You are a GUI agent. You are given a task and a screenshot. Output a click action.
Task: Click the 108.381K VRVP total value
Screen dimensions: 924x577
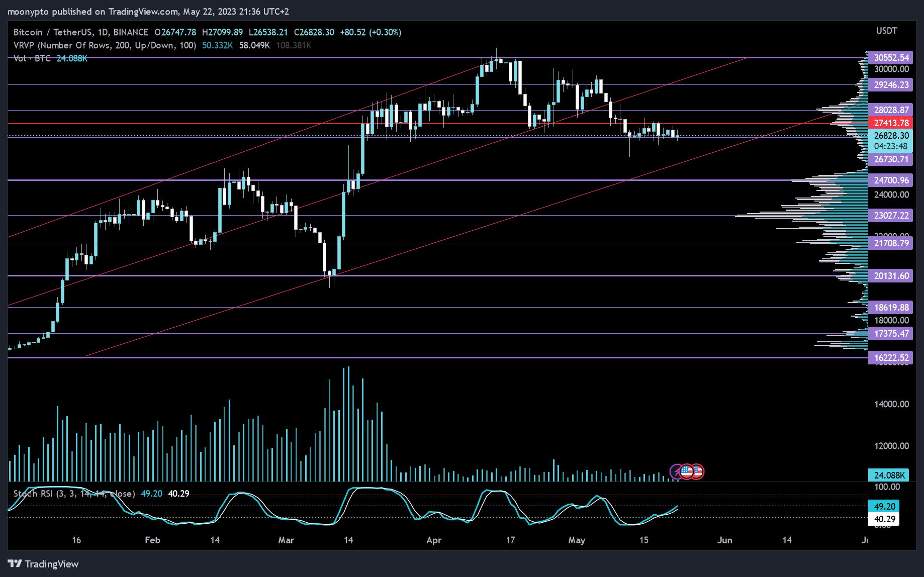click(x=294, y=45)
